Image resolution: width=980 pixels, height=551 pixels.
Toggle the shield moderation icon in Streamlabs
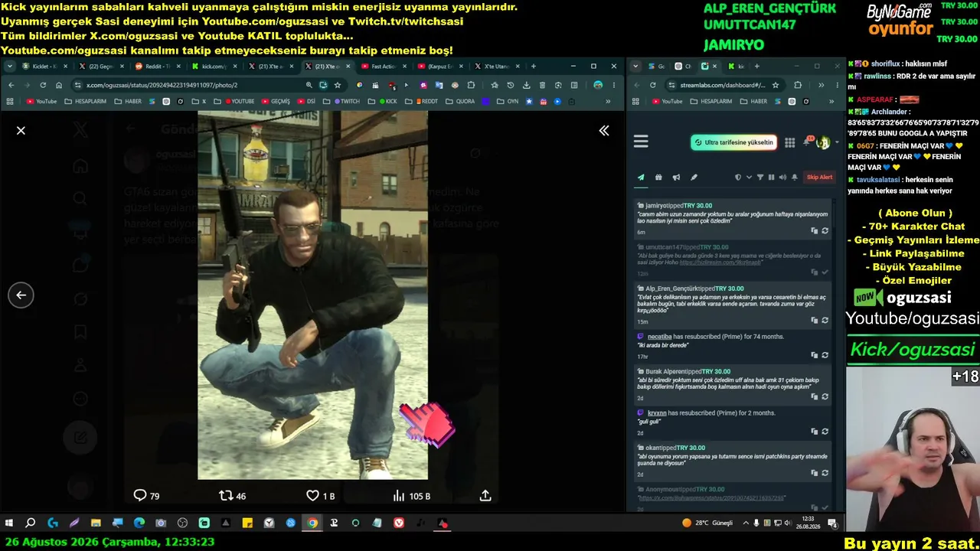[x=738, y=178]
